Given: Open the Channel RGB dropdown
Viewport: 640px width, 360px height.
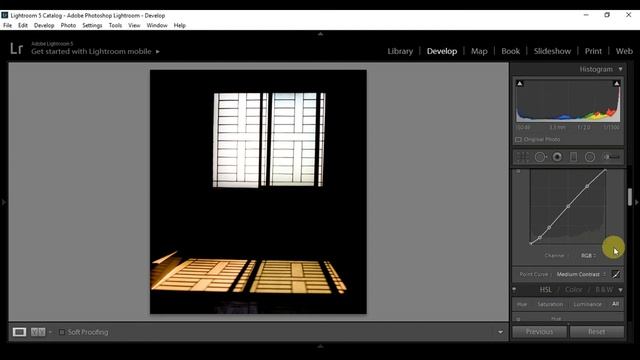Looking at the screenshot, I should [x=588, y=256].
